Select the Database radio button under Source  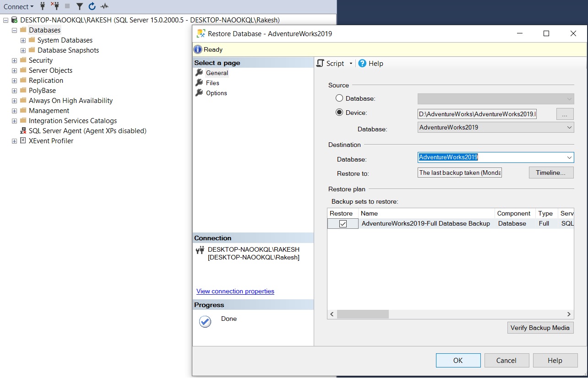click(x=339, y=98)
